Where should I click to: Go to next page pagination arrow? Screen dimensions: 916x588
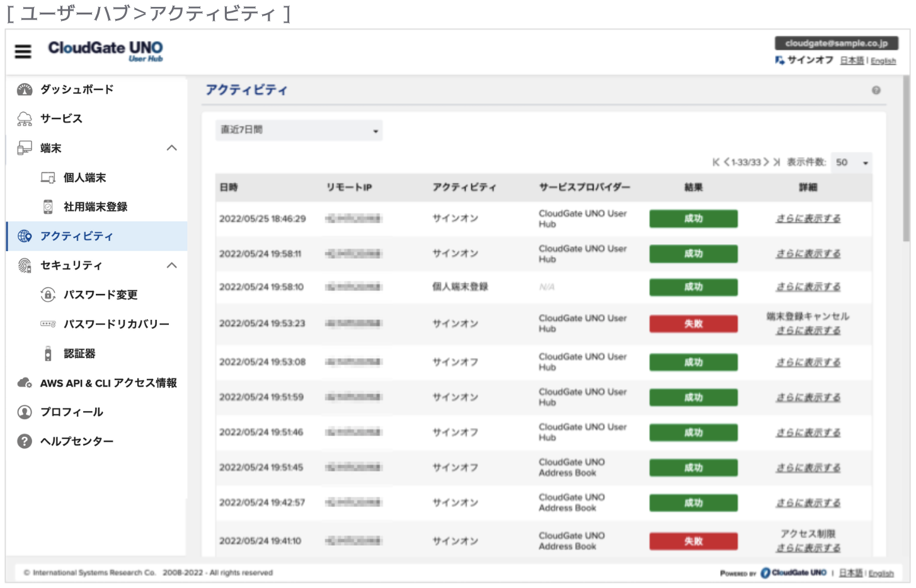(766, 162)
